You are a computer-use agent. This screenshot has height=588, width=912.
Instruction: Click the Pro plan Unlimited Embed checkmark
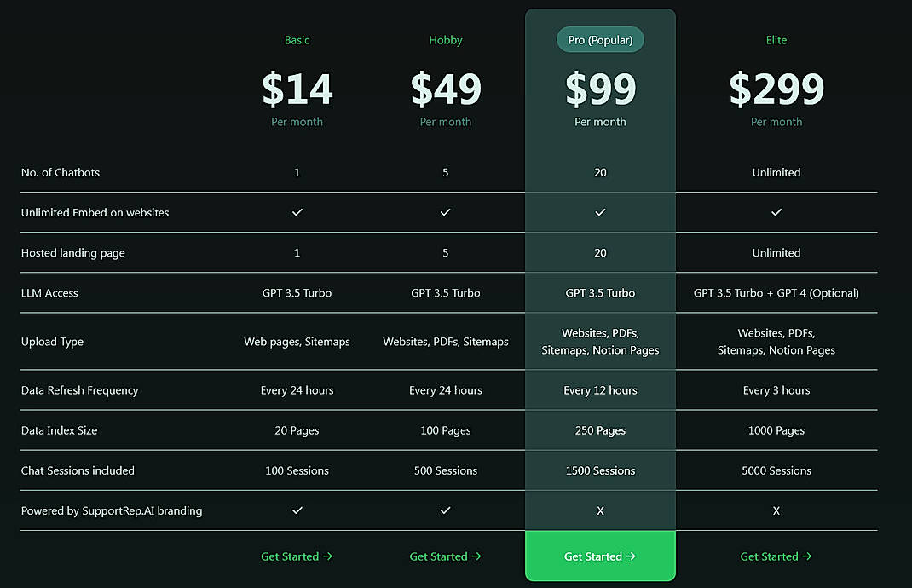pos(600,212)
